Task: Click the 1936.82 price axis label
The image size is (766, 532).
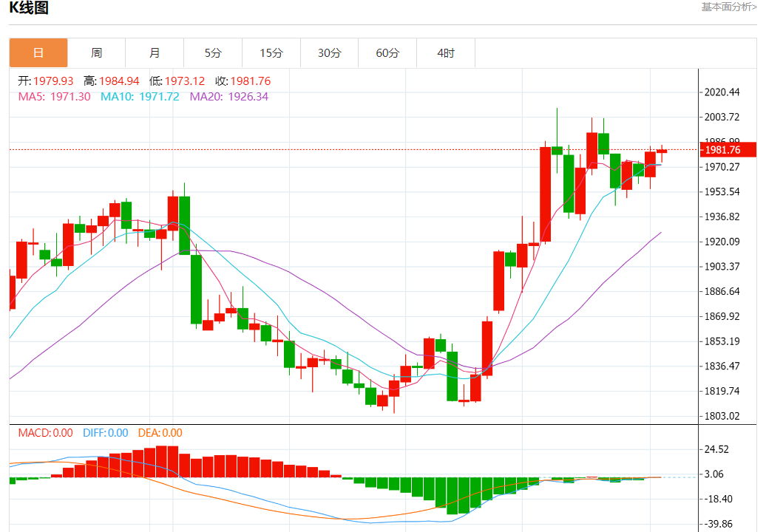Action: [722, 216]
